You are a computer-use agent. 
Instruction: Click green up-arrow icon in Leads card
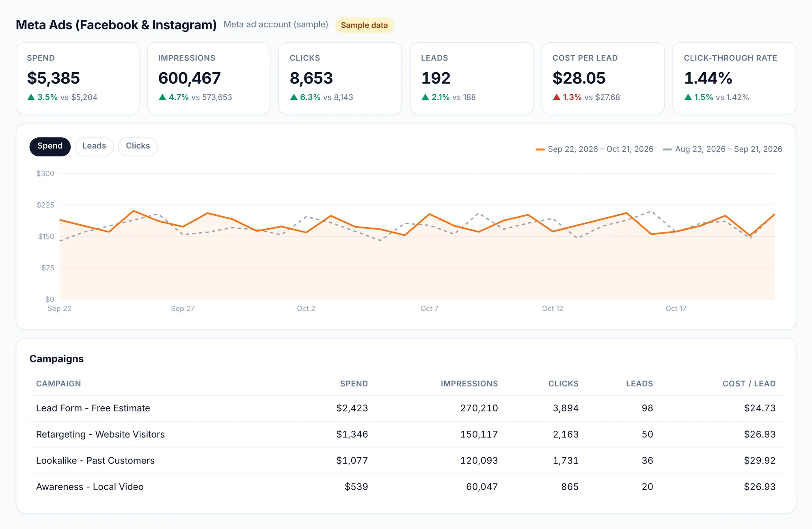pos(425,97)
